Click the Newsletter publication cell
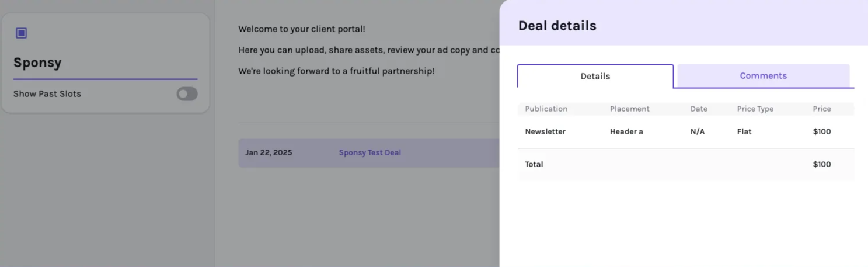This screenshot has width=868, height=267. (x=545, y=132)
